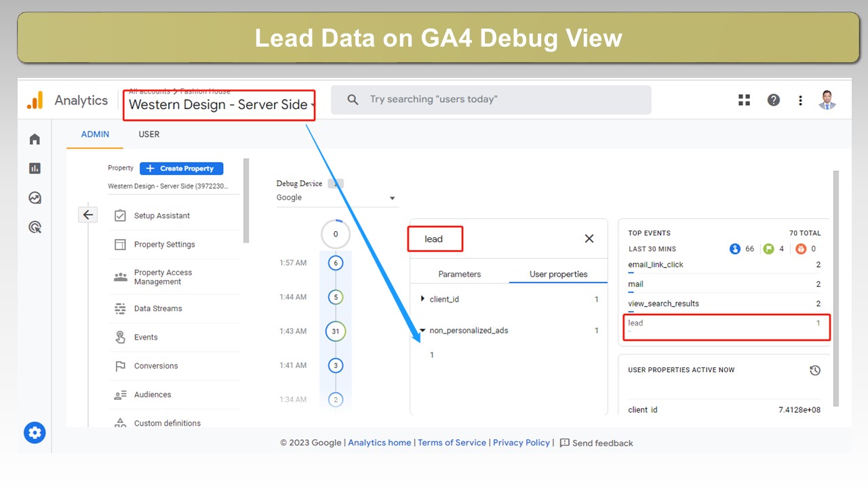Open the Debug Device Google dropdown
868x488 pixels.
[336, 198]
